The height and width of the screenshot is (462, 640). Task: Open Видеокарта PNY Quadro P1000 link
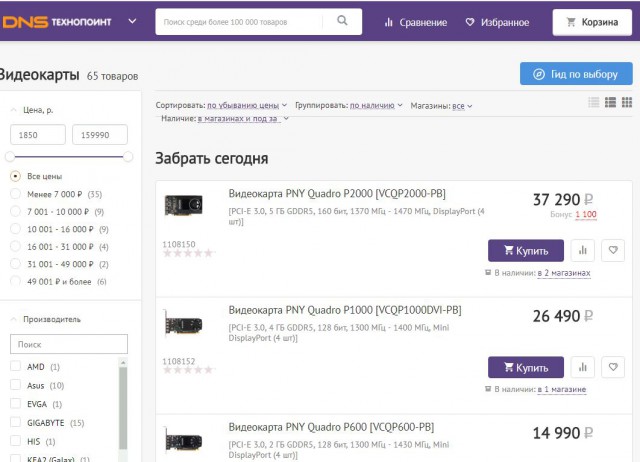tap(345, 310)
